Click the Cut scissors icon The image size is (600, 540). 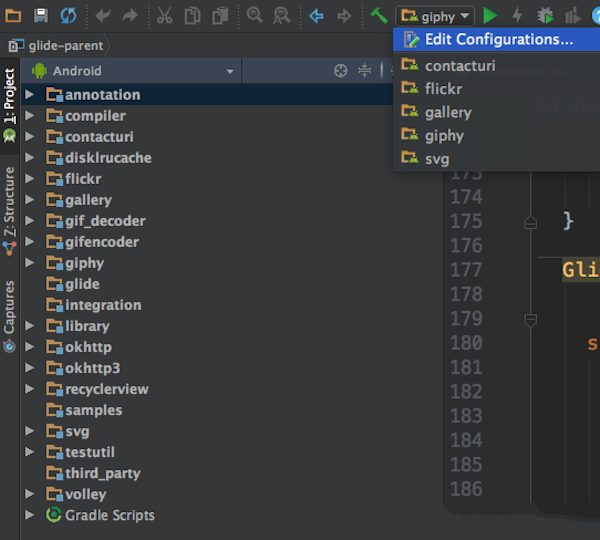point(165,15)
